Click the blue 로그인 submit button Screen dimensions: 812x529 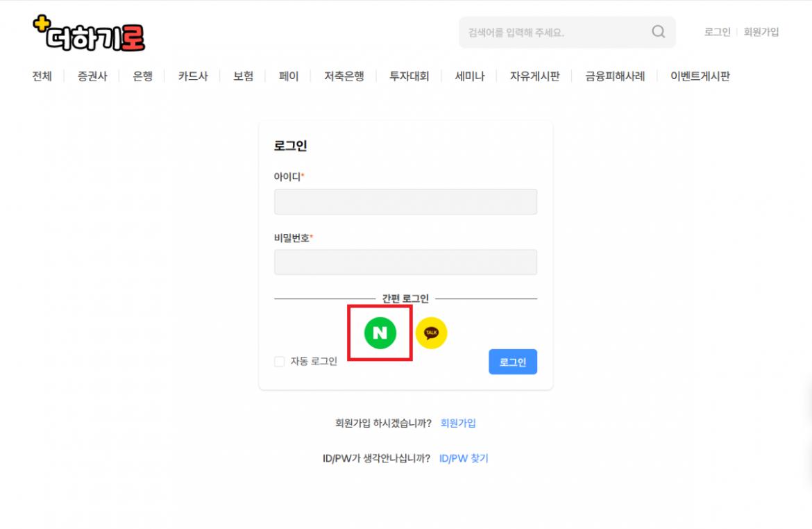tap(513, 362)
